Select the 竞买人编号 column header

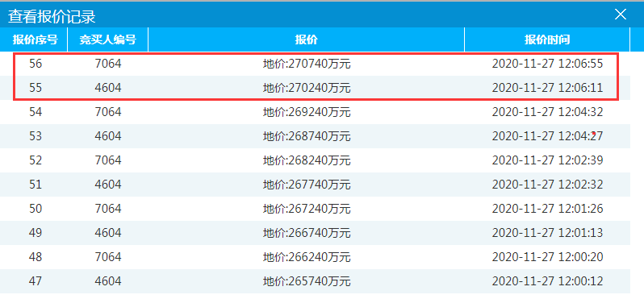point(108,39)
